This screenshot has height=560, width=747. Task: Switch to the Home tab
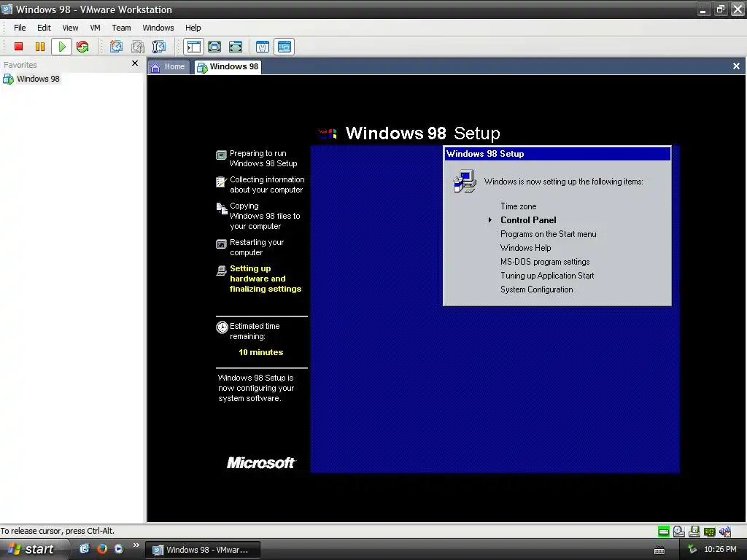[x=169, y=66]
